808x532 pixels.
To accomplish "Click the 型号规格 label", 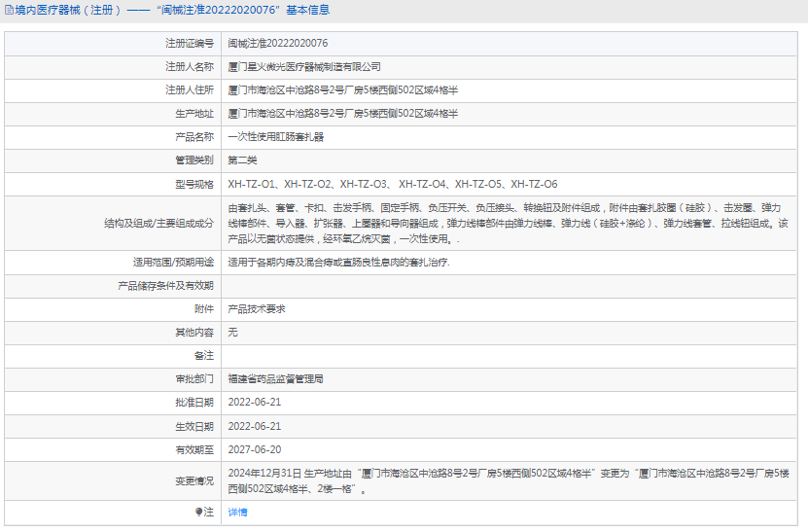I will (194, 184).
